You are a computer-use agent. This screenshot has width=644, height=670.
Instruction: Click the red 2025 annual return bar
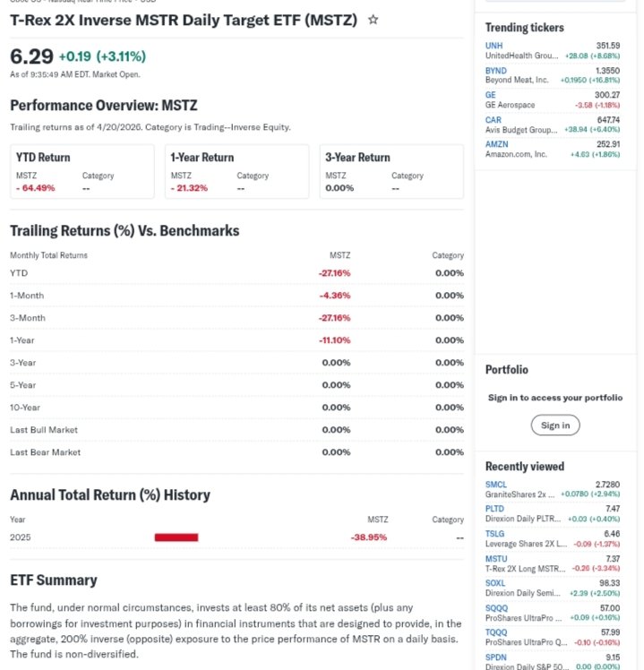click(176, 537)
